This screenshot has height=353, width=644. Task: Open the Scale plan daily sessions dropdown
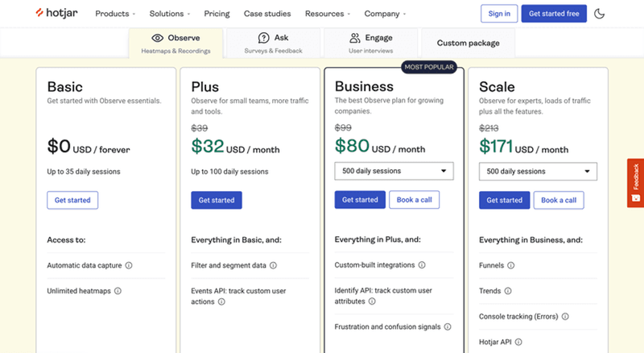[538, 171]
